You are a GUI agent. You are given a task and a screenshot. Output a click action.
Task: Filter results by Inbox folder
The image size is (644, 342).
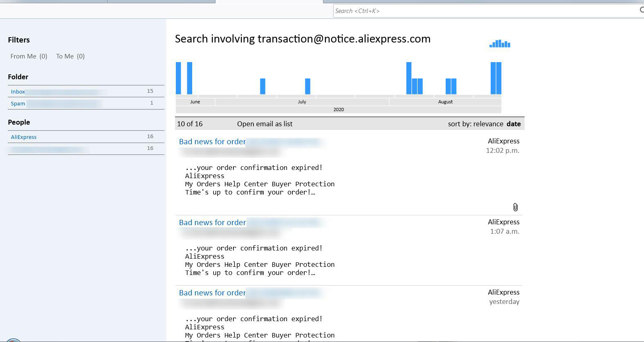coord(86,92)
